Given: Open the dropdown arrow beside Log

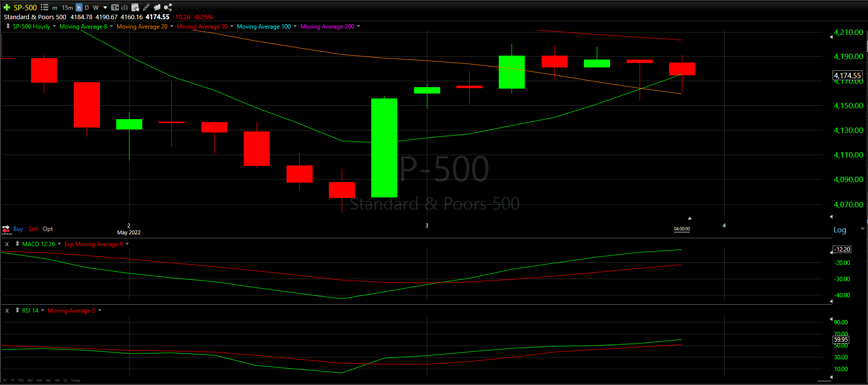Looking at the screenshot, I should coord(862,228).
